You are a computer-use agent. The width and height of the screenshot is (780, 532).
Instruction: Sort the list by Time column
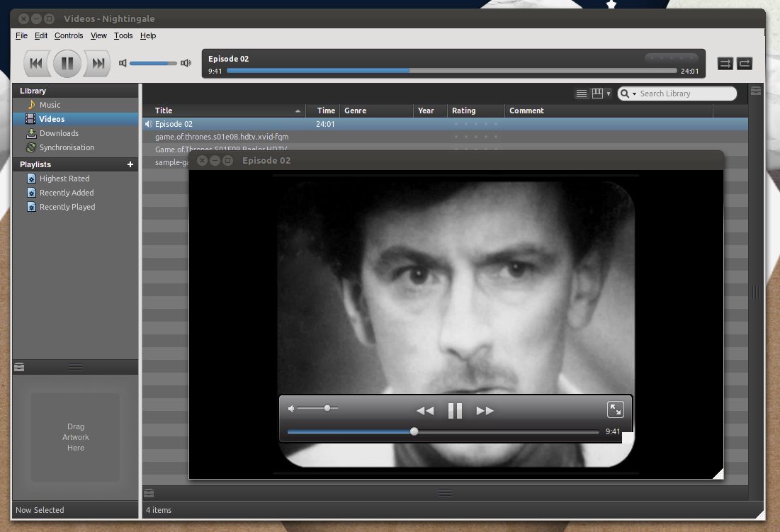tap(322, 111)
